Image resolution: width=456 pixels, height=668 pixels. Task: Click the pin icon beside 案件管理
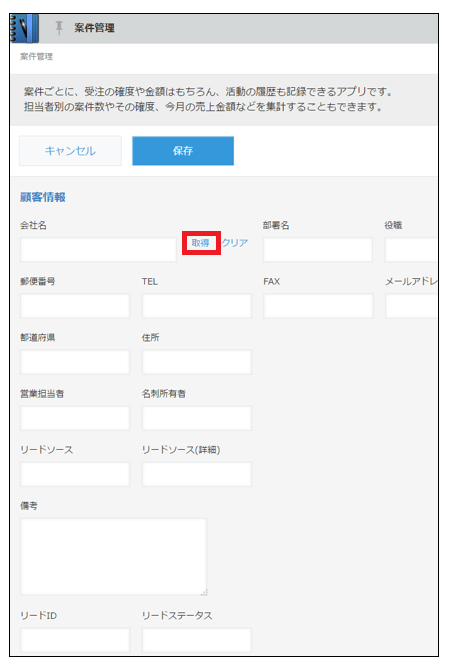tap(59, 28)
